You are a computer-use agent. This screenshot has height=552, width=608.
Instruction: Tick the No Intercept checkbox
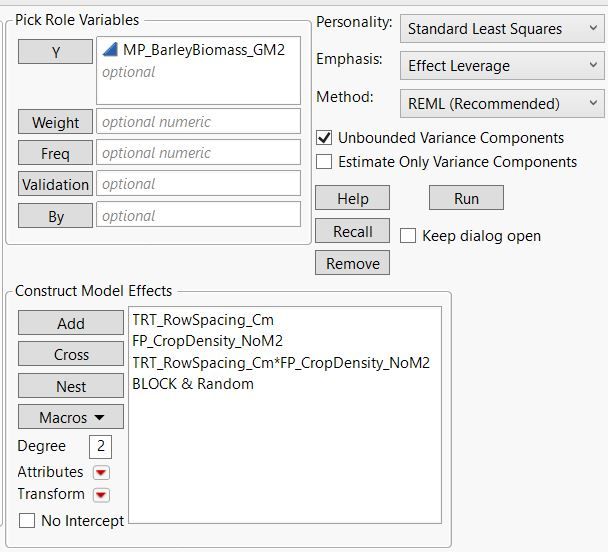click(x=27, y=521)
